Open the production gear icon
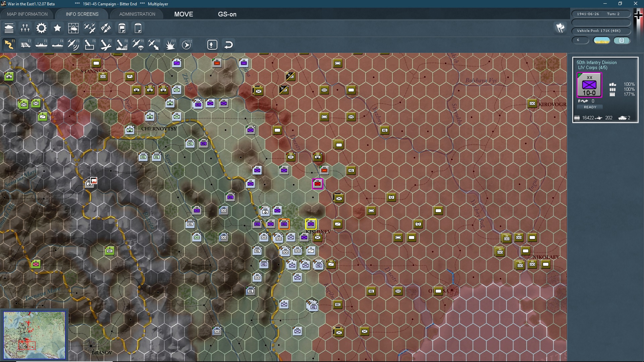 pos(41,28)
